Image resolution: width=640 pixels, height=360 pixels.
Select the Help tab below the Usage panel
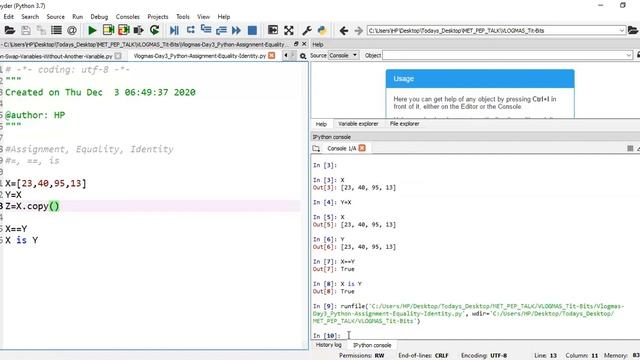coord(321,124)
